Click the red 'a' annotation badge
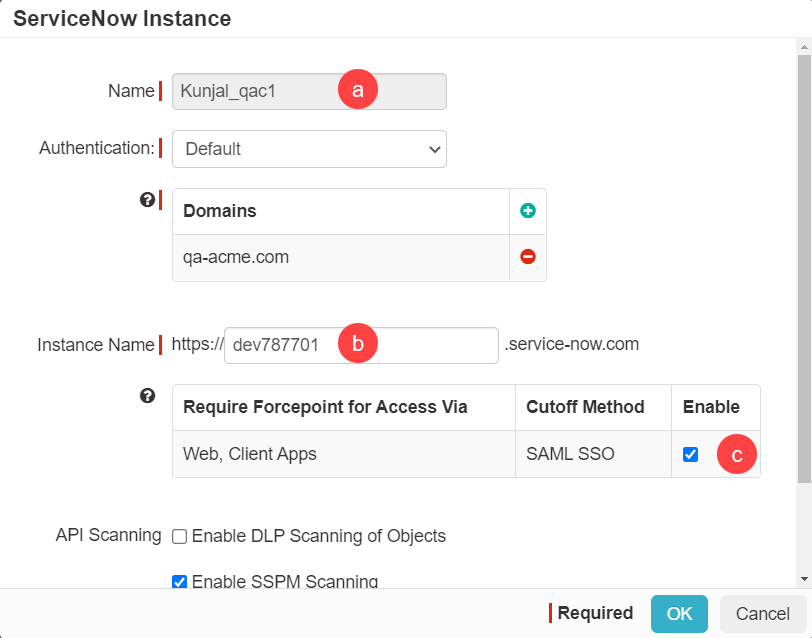 pos(358,90)
